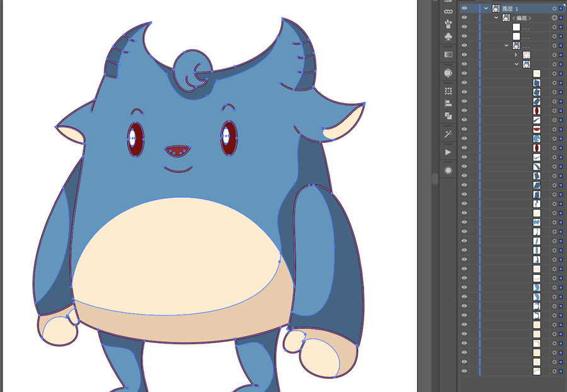Screen dimensions: 567x392
Task: Click the panel dock scrollbar thumb
Action: [x=435, y=179]
